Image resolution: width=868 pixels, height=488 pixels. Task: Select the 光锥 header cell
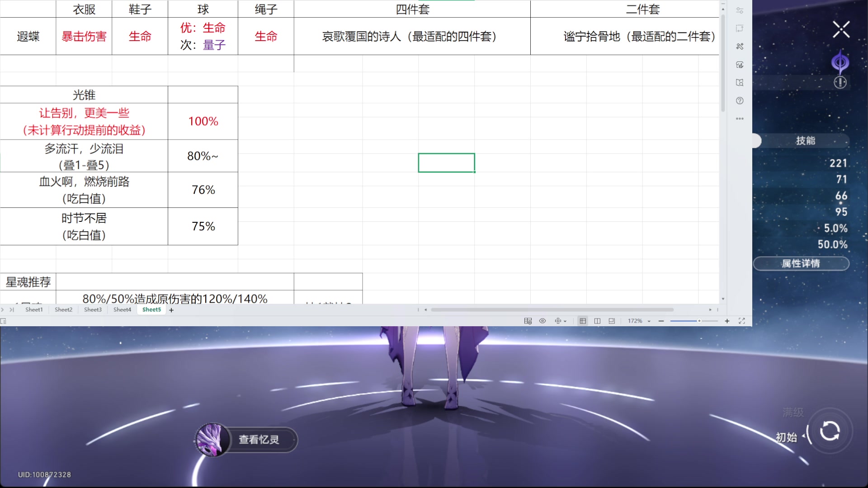(x=84, y=95)
